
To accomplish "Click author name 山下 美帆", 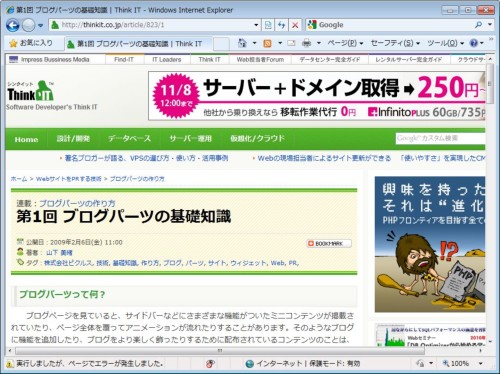I will point(59,253).
